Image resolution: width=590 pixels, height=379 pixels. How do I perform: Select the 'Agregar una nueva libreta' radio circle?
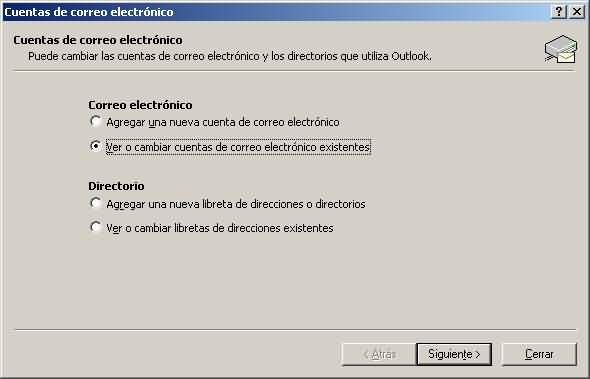click(x=96, y=203)
